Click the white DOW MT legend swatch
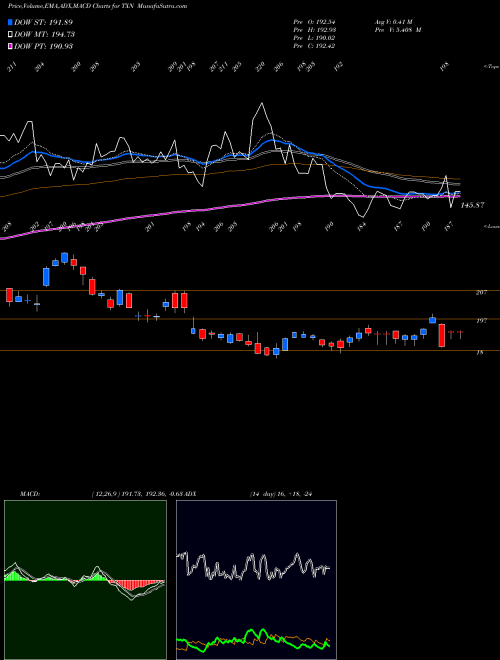The width and height of the screenshot is (500, 660). pos(10,34)
